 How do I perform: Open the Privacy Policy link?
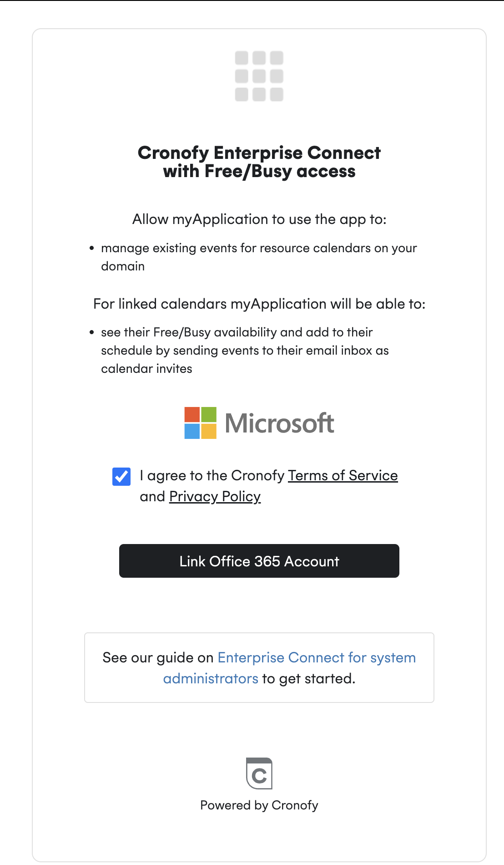coord(215,496)
